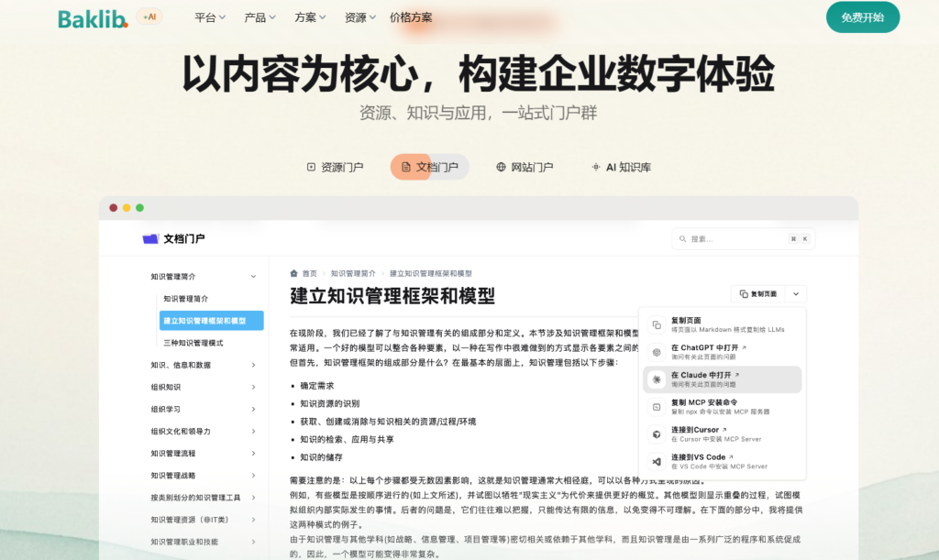Image resolution: width=939 pixels, height=560 pixels.
Task: Click the 复制页面 button
Action: click(758, 294)
